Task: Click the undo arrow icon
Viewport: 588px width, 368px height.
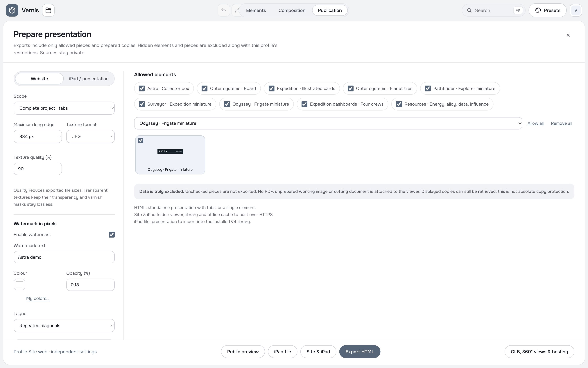Action: (x=224, y=10)
